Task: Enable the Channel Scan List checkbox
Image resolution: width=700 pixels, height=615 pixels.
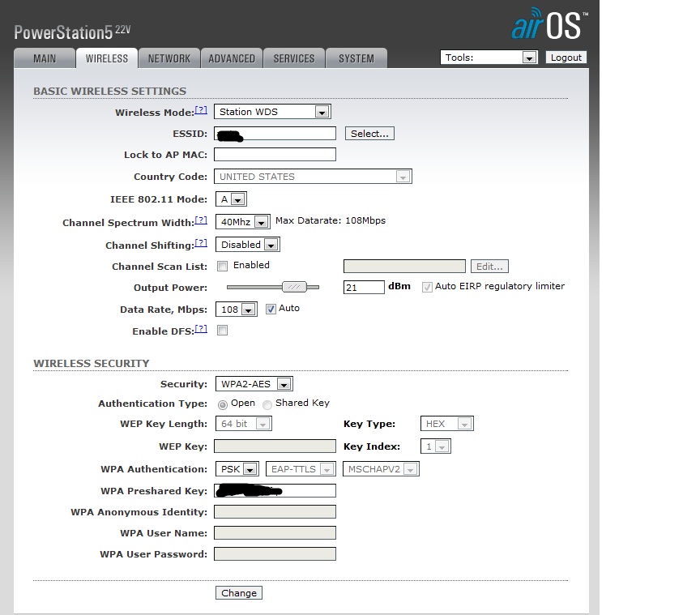Action: coord(222,267)
